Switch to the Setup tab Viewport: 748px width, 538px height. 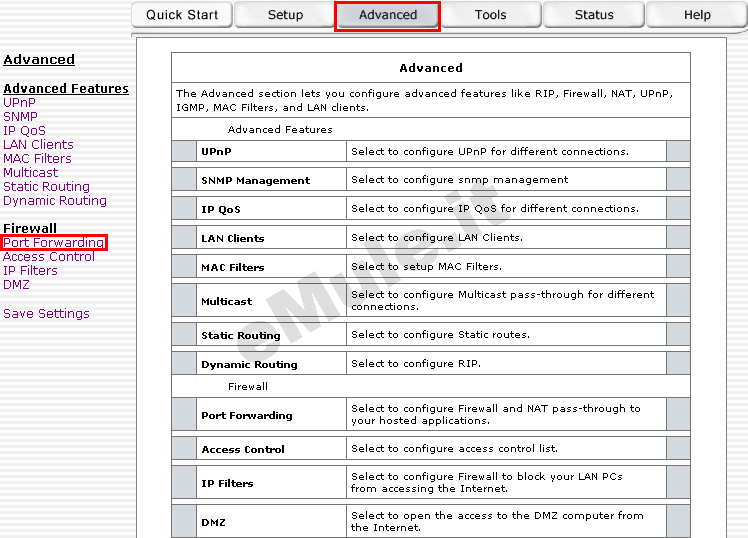tap(285, 15)
